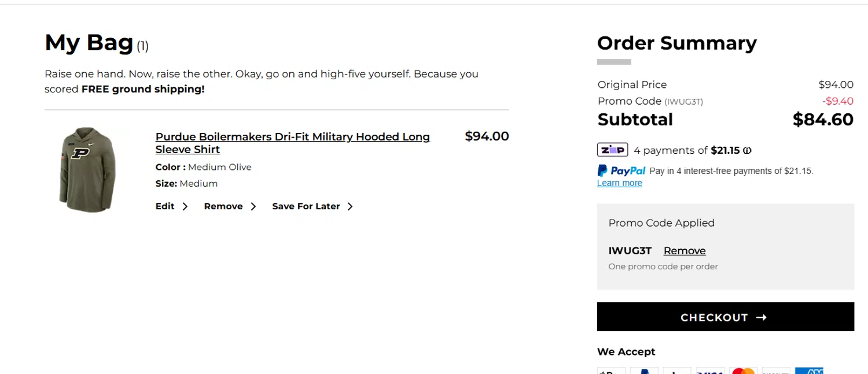Click the PayPal payment icon under We Accept
The image size is (868, 374).
pyautogui.click(x=644, y=371)
